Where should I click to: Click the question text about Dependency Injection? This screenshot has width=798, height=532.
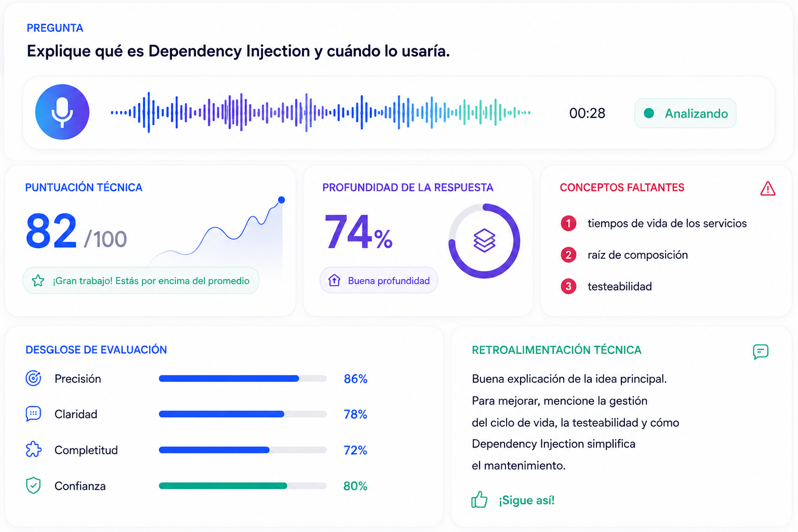click(238, 51)
